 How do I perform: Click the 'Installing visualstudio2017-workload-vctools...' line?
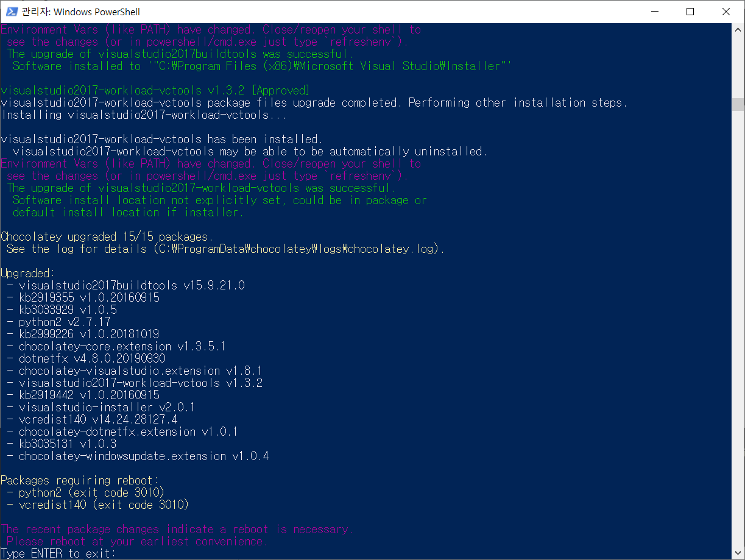[x=144, y=115]
